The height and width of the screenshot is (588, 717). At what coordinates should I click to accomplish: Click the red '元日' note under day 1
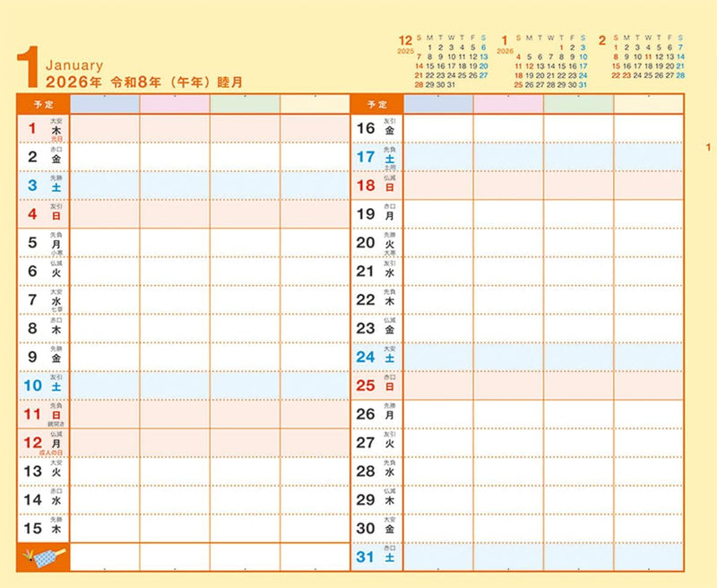pos(56,139)
